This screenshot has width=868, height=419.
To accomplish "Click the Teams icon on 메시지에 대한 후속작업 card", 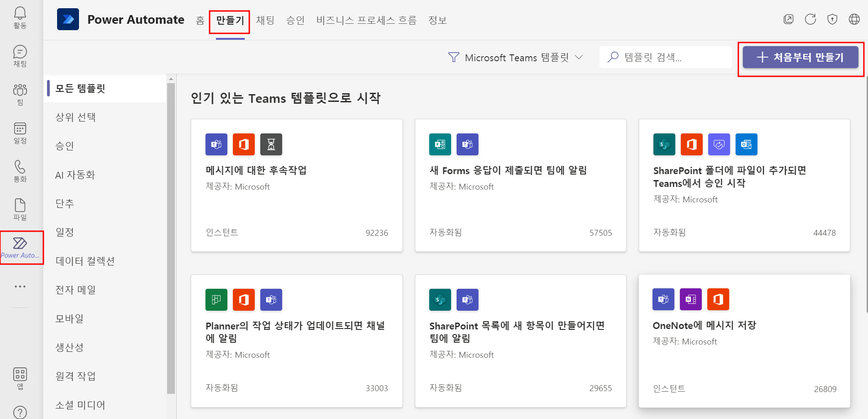I will pyautogui.click(x=216, y=144).
